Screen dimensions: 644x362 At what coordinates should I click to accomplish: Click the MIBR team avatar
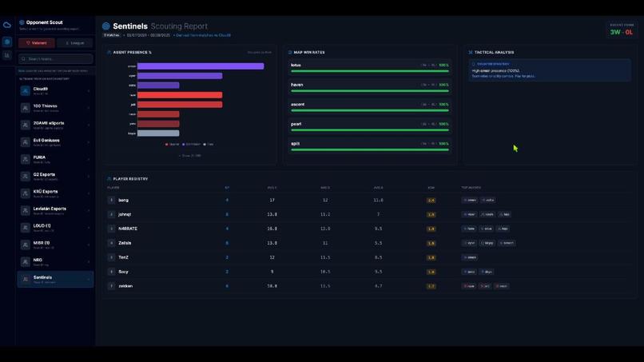(x=25, y=245)
